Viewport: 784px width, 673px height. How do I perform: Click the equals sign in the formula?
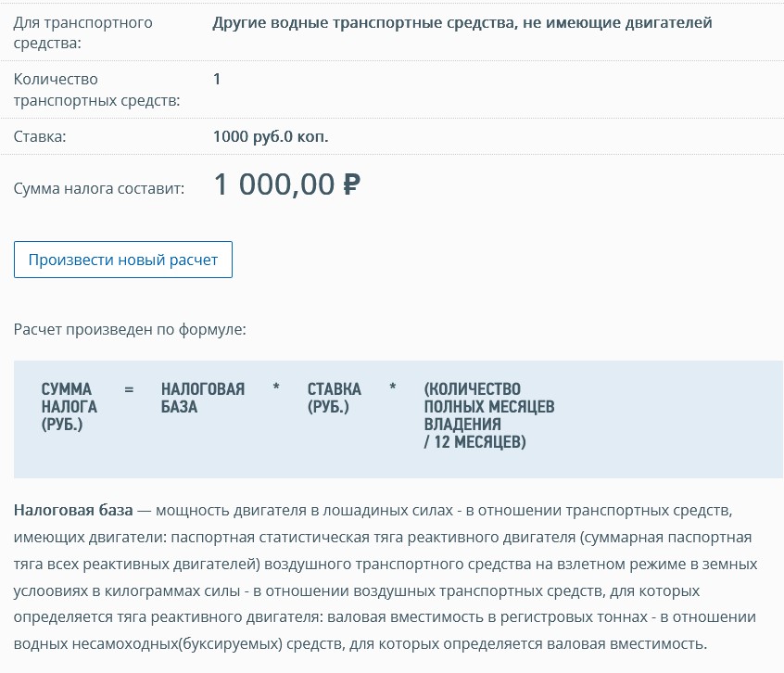point(129,389)
